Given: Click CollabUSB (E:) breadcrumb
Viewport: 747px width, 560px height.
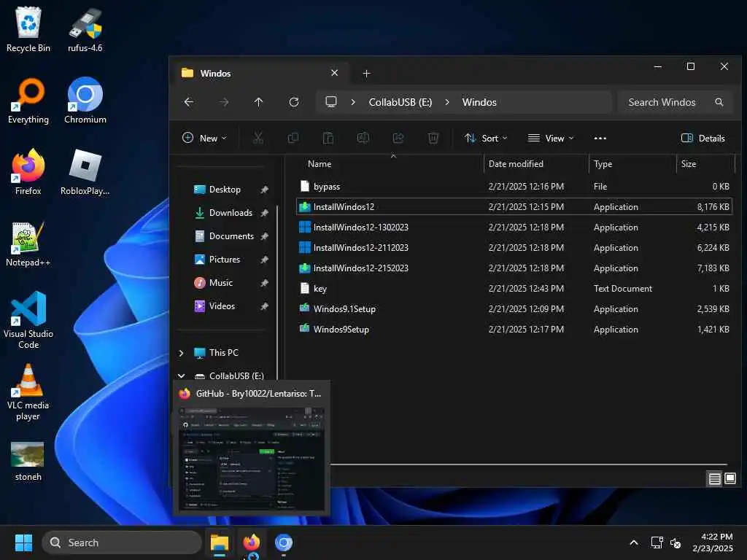Looking at the screenshot, I should tap(400, 102).
